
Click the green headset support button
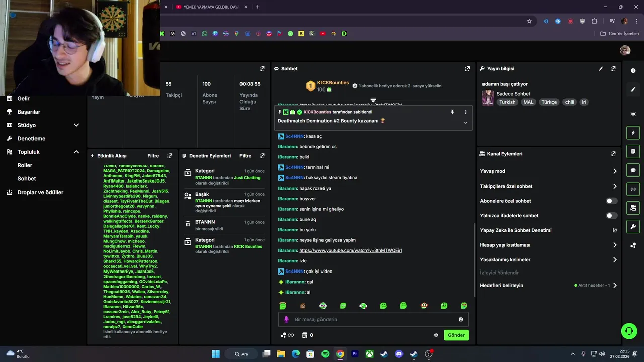coord(629,331)
